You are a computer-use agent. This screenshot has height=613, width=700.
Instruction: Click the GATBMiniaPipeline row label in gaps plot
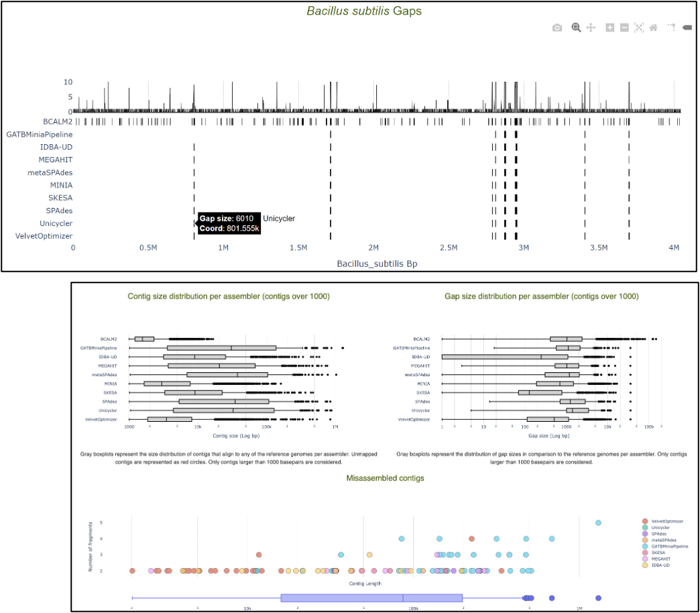(x=40, y=134)
